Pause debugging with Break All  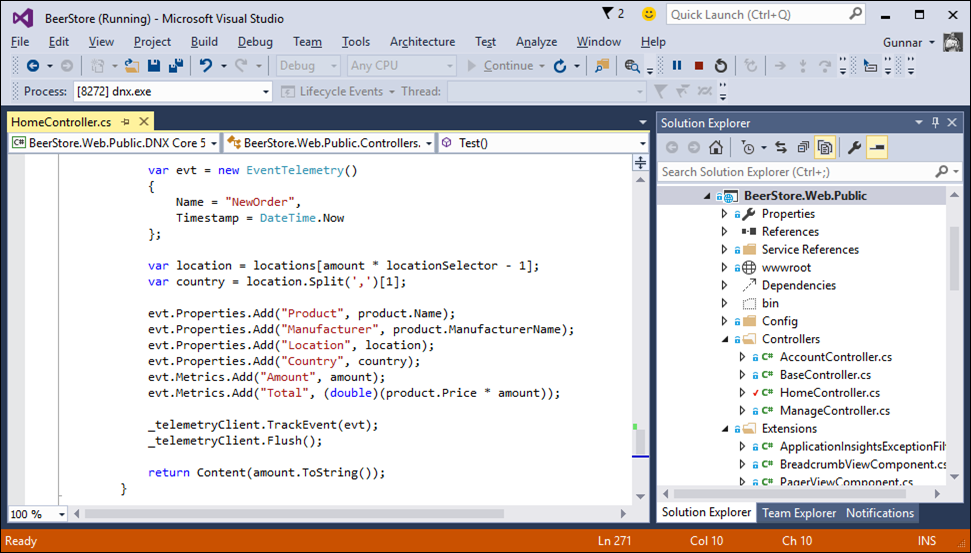coord(677,66)
